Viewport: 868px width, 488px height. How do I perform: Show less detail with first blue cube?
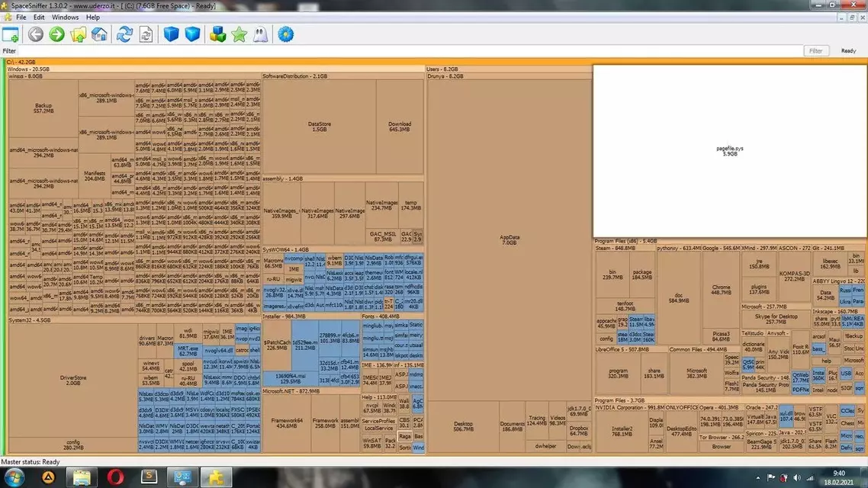[171, 34]
